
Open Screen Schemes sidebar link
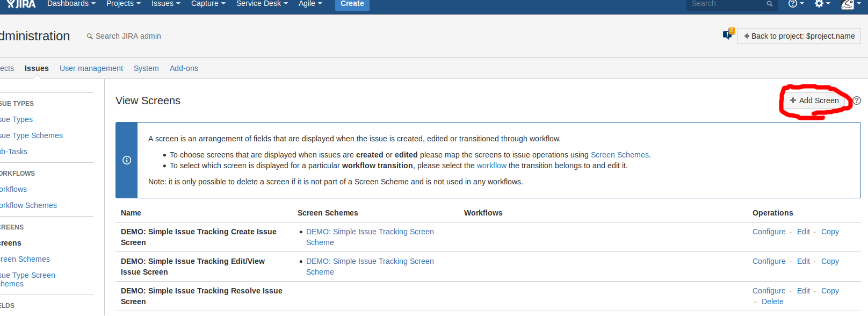click(x=25, y=259)
